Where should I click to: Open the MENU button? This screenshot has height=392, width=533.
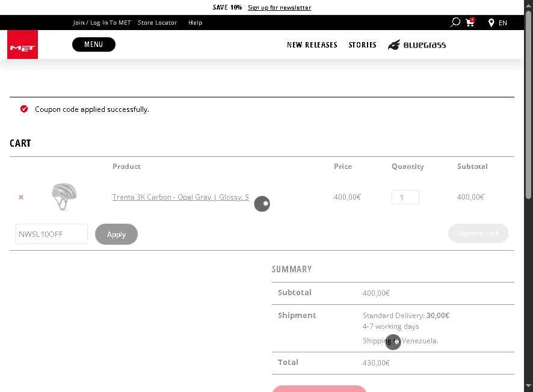[x=93, y=44]
